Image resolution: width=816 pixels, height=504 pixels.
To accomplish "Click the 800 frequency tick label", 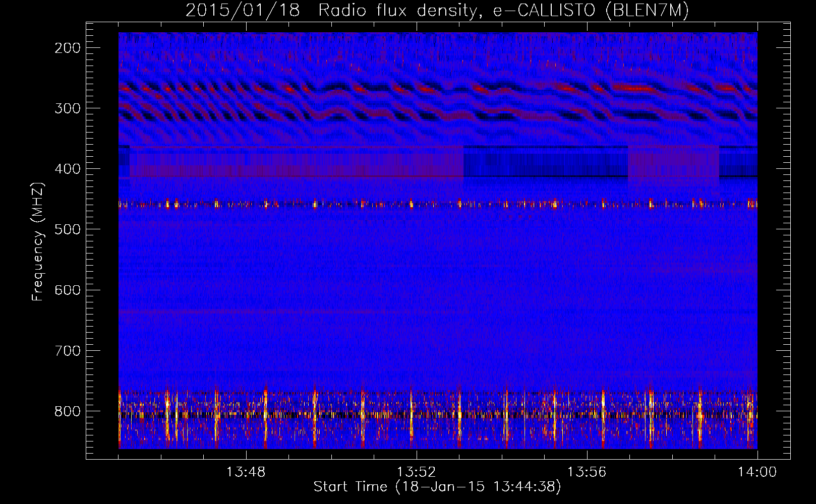I will (68, 411).
